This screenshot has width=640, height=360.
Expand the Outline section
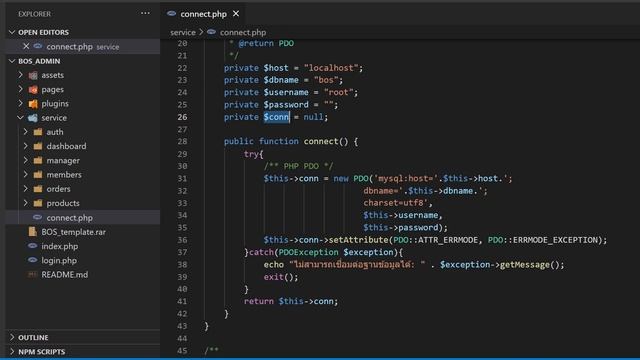tap(12, 337)
